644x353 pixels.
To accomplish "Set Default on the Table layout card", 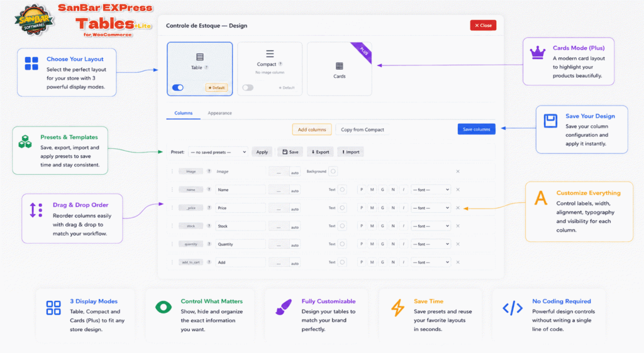I will click(216, 88).
